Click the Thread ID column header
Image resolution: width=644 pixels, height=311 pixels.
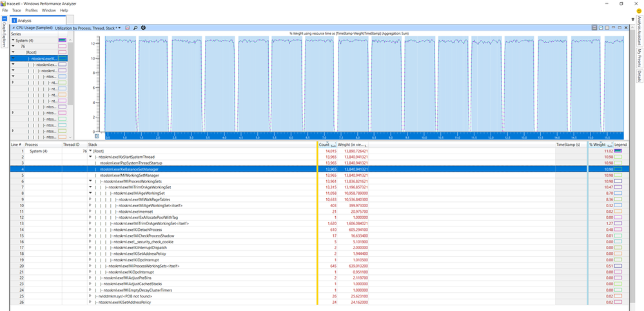coord(74,145)
